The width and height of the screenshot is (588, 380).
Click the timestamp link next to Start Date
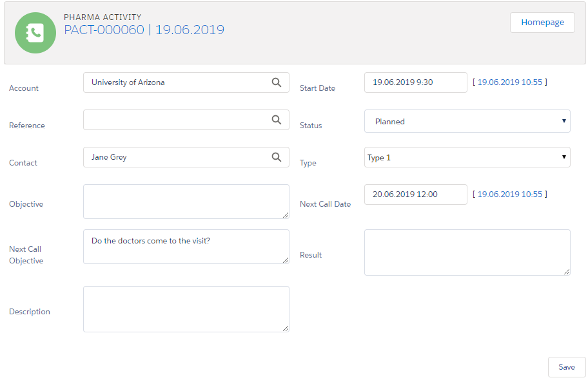coord(509,82)
